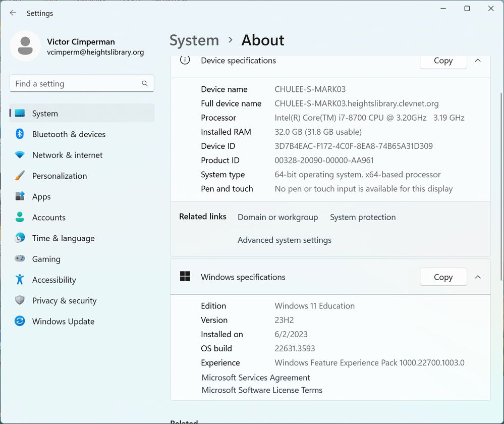This screenshot has height=424, width=504.
Task: Open Microsoft Software License Terms
Action: 261,390
